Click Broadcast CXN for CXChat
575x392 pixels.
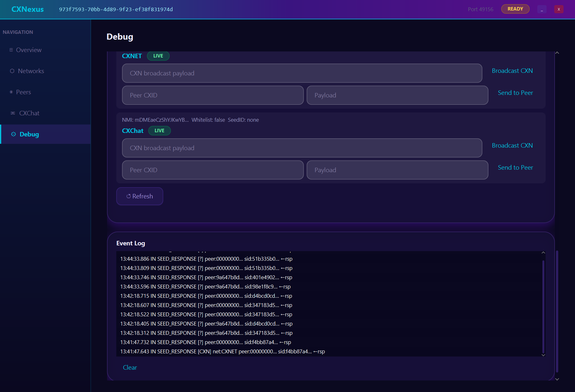(512, 145)
